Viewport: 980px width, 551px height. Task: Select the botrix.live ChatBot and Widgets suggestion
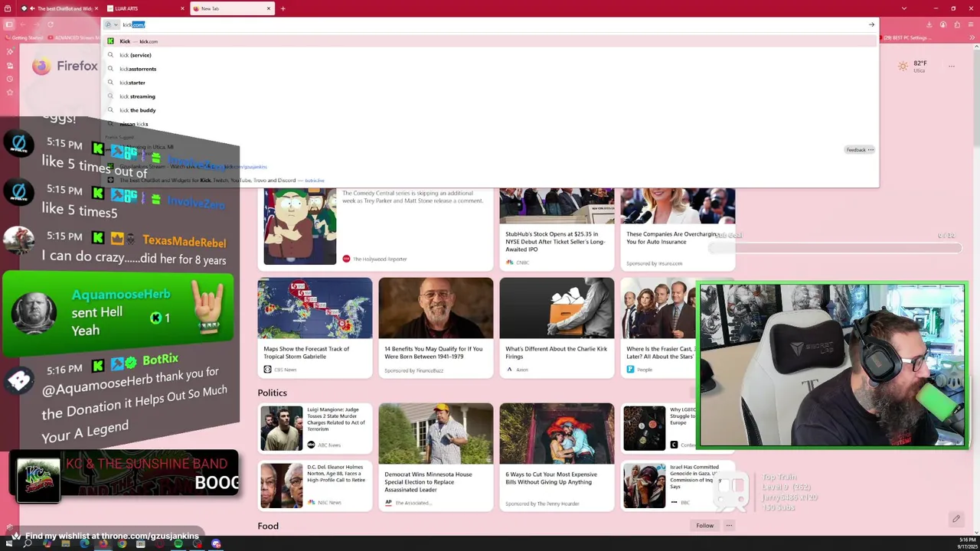coord(490,181)
